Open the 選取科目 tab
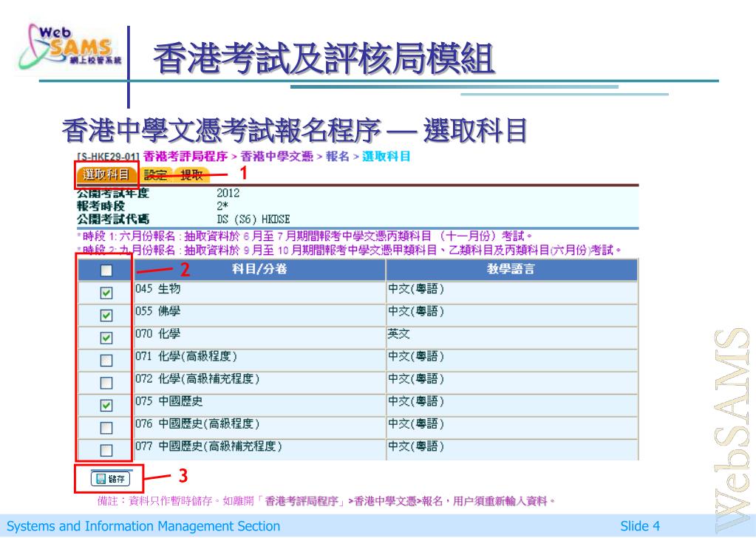The height and width of the screenshot is (538, 756). point(106,174)
